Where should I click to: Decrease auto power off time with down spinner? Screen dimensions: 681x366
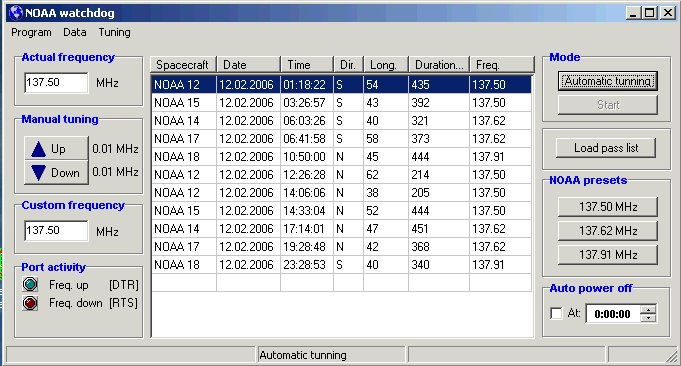click(x=648, y=318)
